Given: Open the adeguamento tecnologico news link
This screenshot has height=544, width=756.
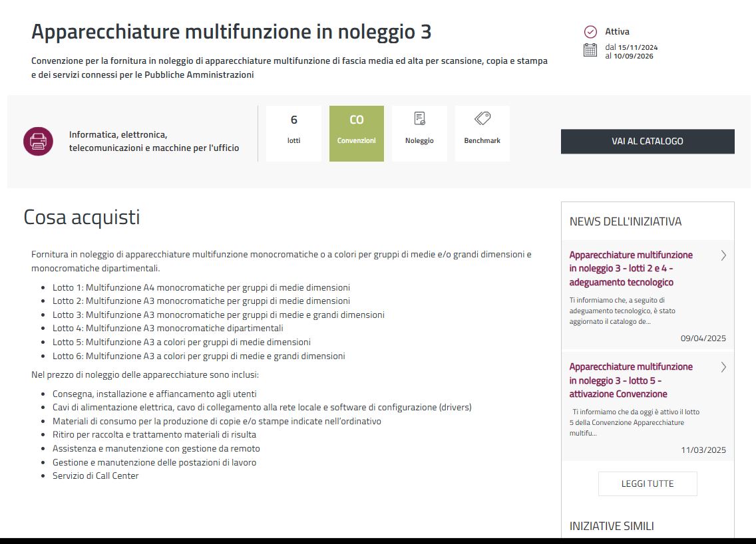Looking at the screenshot, I should click(x=631, y=269).
